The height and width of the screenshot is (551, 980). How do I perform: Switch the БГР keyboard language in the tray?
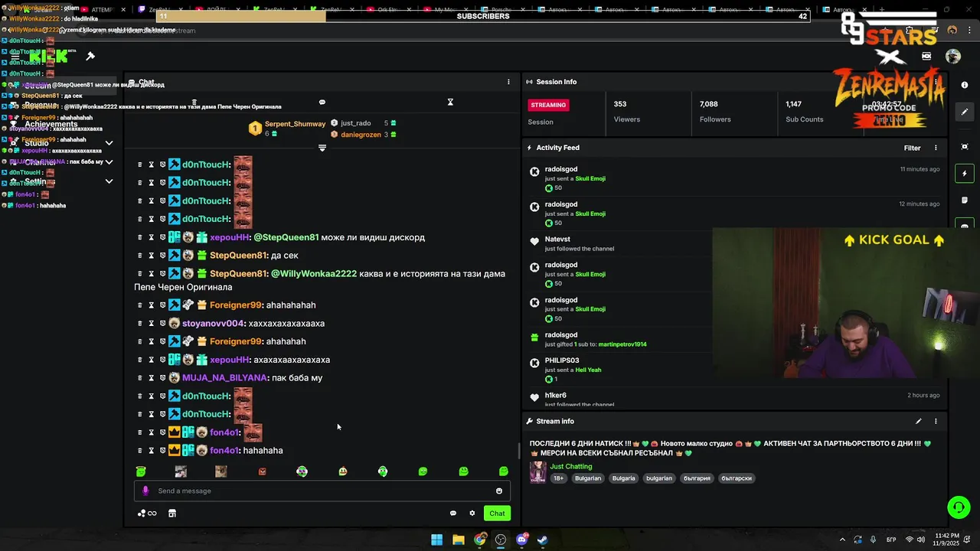coord(891,540)
